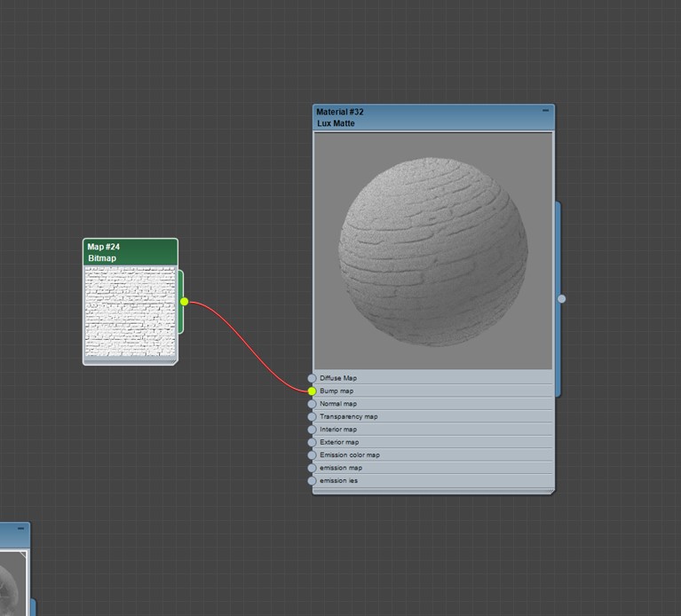This screenshot has height=616, width=681.
Task: Click the Bitmap node's yellow output socket
Action: (x=185, y=302)
